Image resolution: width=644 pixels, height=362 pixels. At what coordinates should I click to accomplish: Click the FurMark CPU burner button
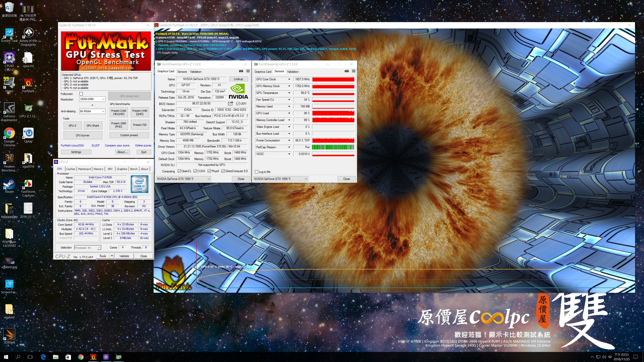83,135
